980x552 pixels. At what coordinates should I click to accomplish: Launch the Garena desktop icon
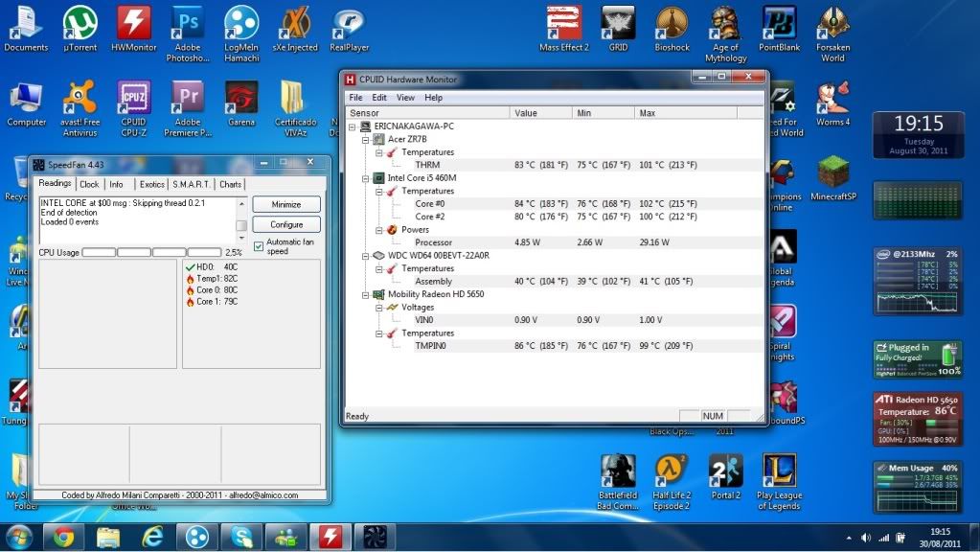pyautogui.click(x=241, y=103)
